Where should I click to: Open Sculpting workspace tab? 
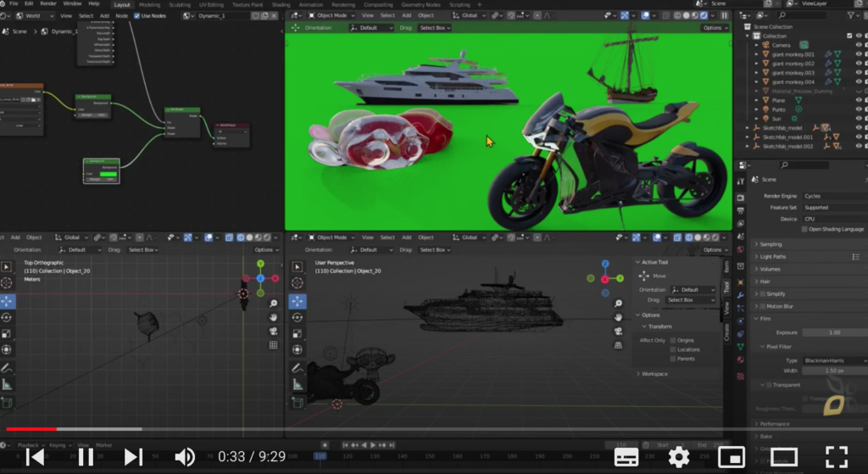point(180,4)
